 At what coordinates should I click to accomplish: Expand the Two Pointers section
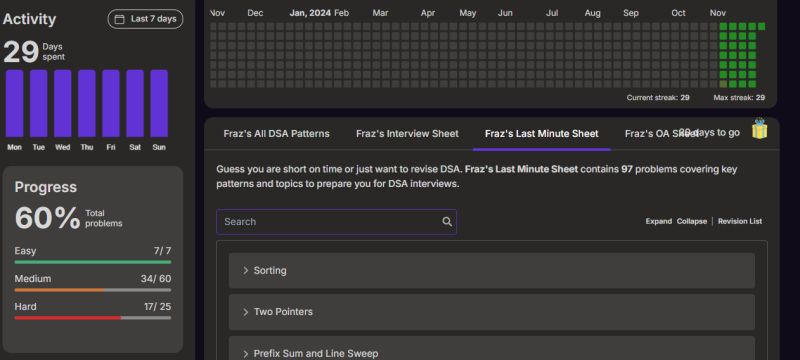pyautogui.click(x=491, y=312)
